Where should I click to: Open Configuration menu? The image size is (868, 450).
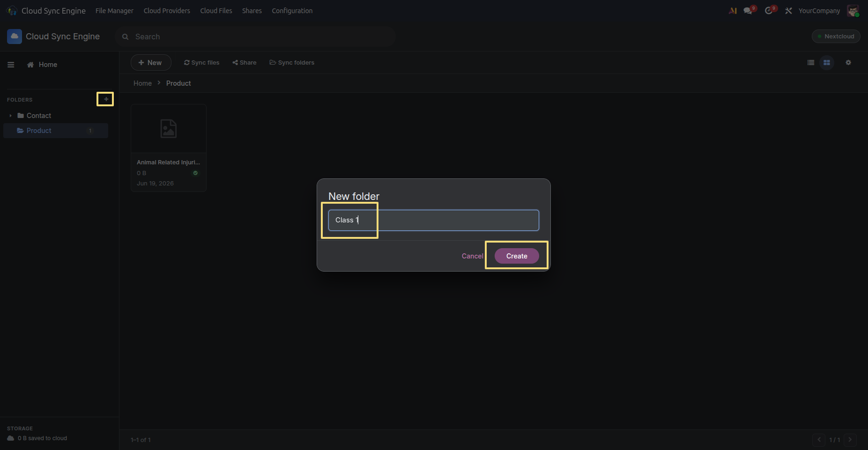point(292,11)
